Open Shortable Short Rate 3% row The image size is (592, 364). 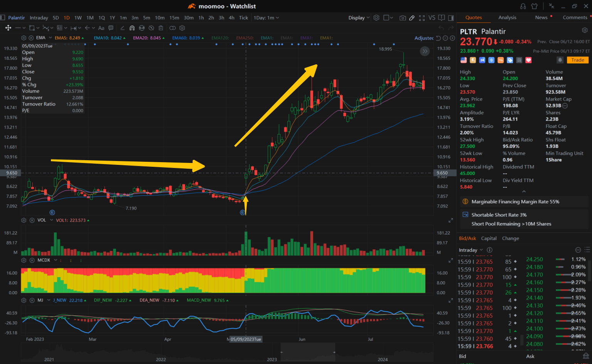[x=524, y=215]
